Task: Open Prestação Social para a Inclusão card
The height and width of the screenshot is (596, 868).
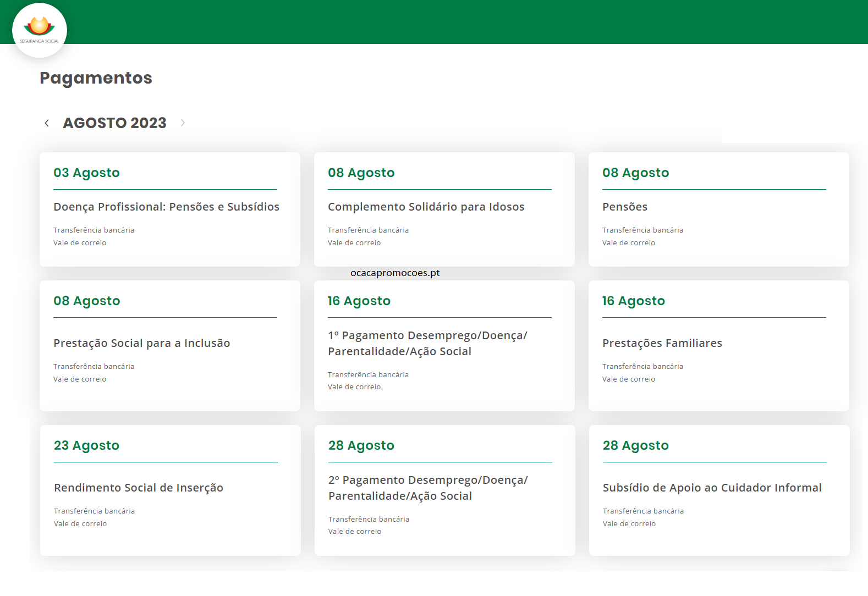Action: (170, 346)
